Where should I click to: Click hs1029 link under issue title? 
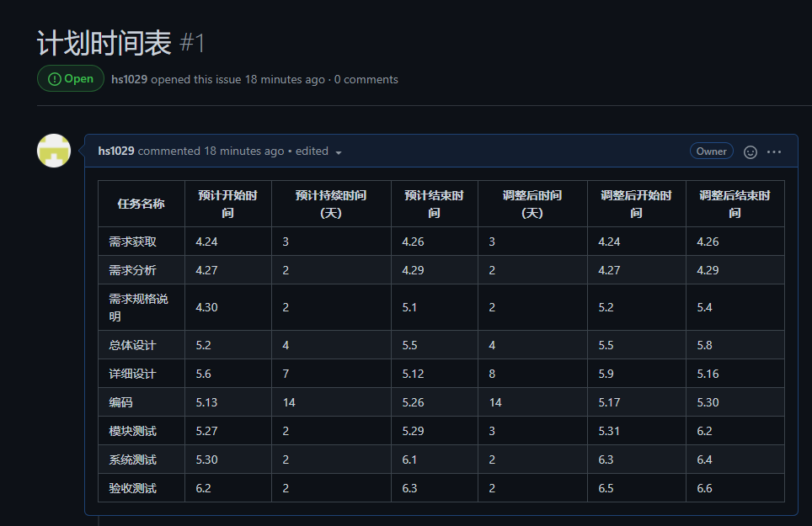[x=129, y=79]
